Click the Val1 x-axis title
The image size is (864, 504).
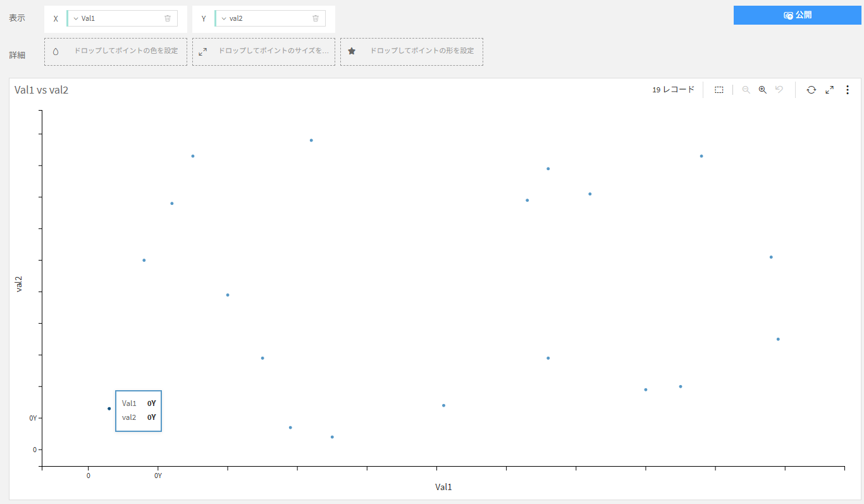click(x=443, y=487)
